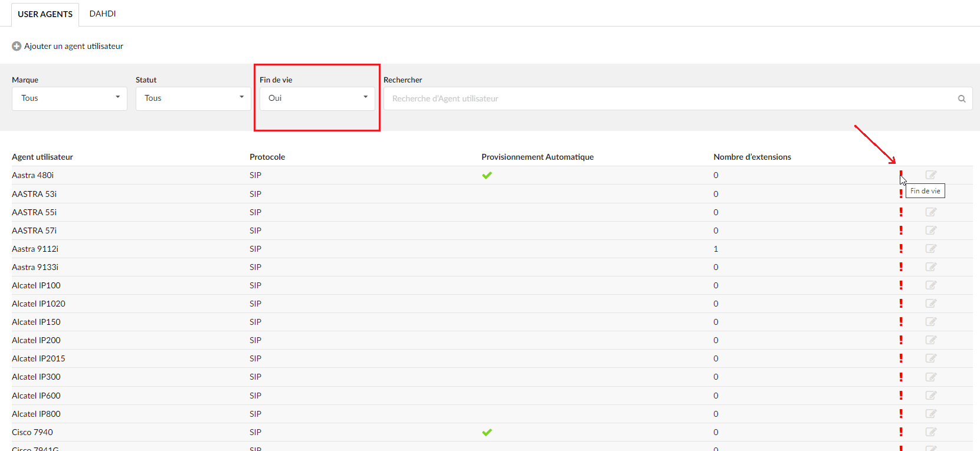Click end-of-life warning icon for AASTRA 57i
Screen dimensions: 980x451
[x=901, y=230]
